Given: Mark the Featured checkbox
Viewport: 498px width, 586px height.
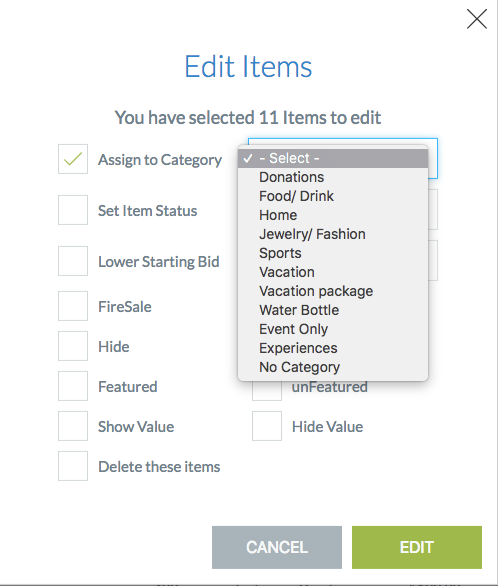Looking at the screenshot, I should [73, 386].
